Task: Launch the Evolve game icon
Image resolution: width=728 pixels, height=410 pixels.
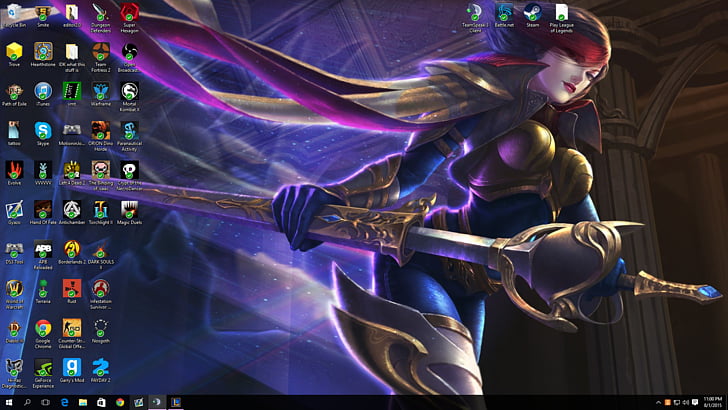Action: [14, 173]
